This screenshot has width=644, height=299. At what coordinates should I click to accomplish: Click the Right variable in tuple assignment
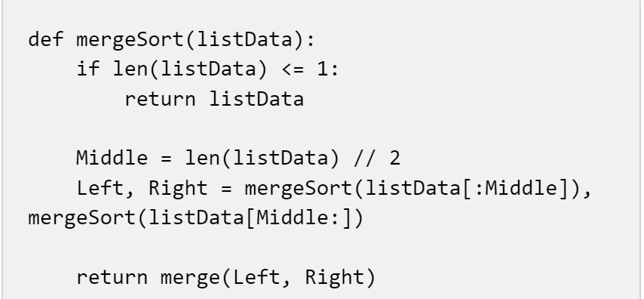point(178,188)
